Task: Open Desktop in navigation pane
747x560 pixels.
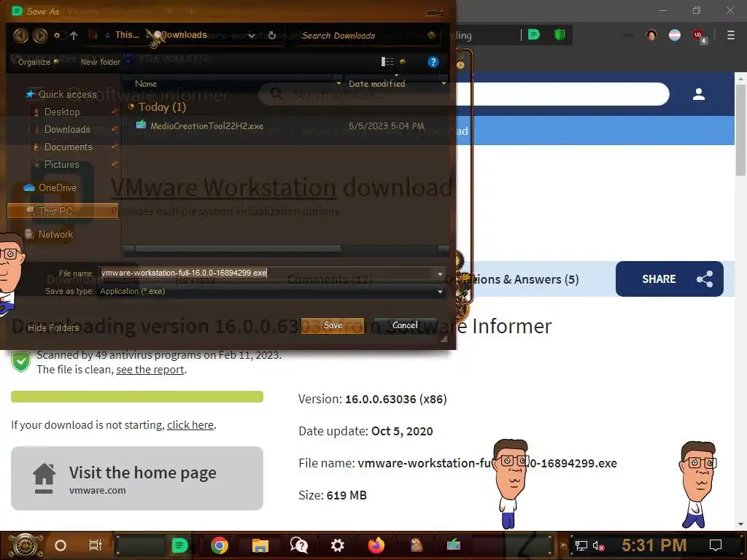Action: coord(62,112)
